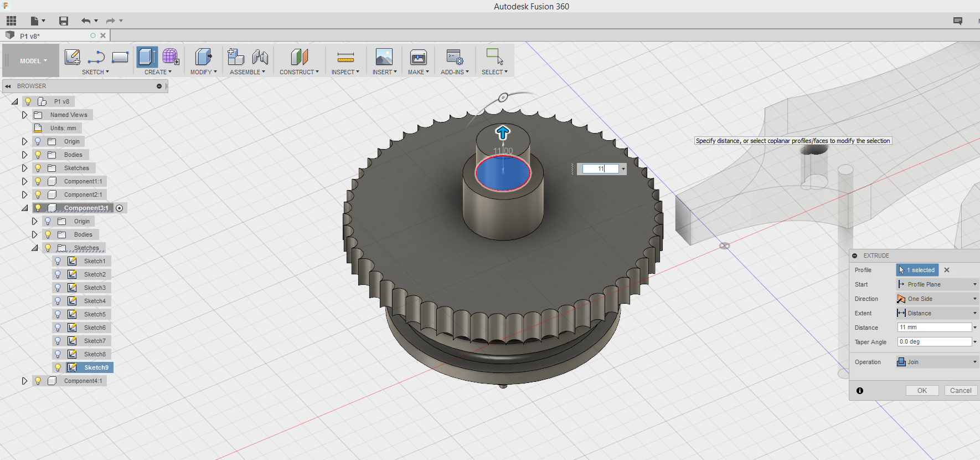The width and height of the screenshot is (980, 460).
Task: Collapse the Extrude dialog header toggle
Action: tap(855, 255)
